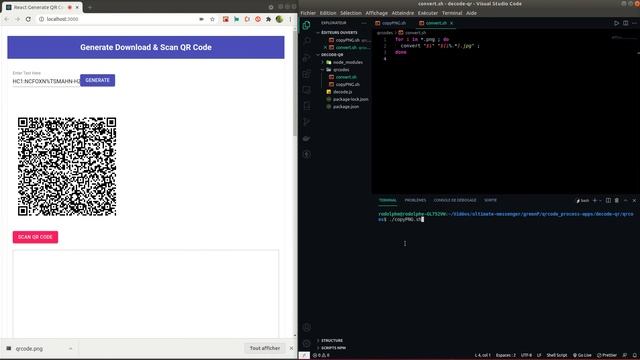Open the Chrome three-dot menu
This screenshot has width=640, height=360.
[290, 19]
